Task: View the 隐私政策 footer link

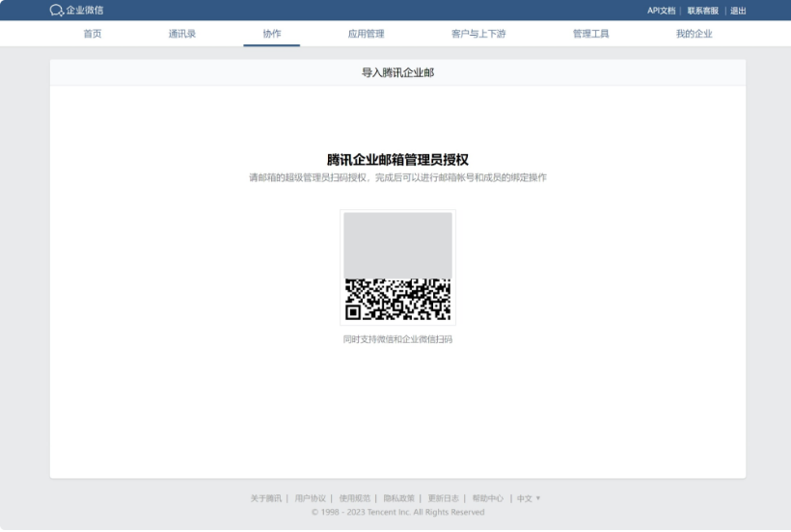Action: pos(398,498)
